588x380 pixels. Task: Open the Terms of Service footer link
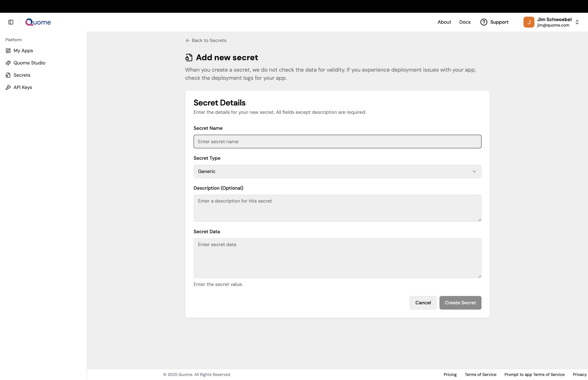480,374
